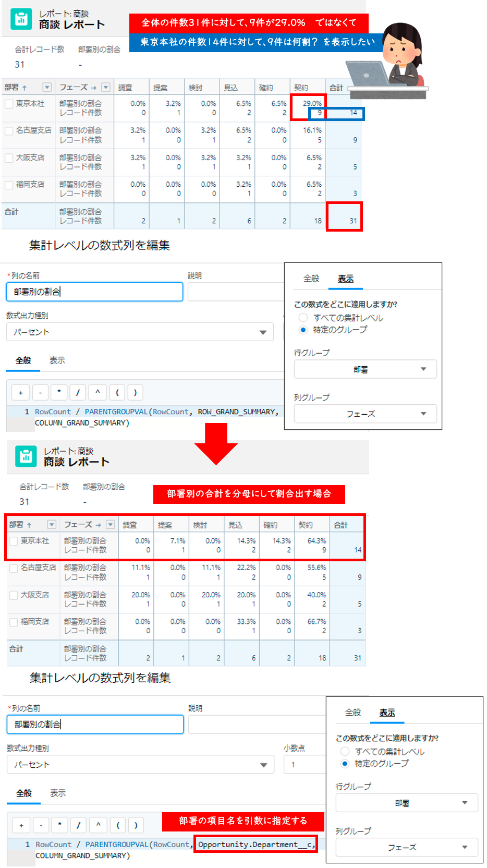The image size is (487, 868).
Task: Click 66.7% cell in 福岡支店 row
Action: click(x=316, y=621)
